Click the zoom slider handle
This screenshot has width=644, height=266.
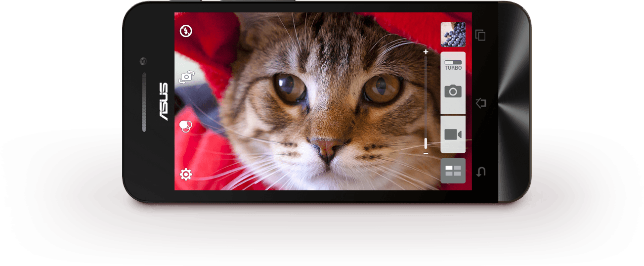tap(426, 143)
